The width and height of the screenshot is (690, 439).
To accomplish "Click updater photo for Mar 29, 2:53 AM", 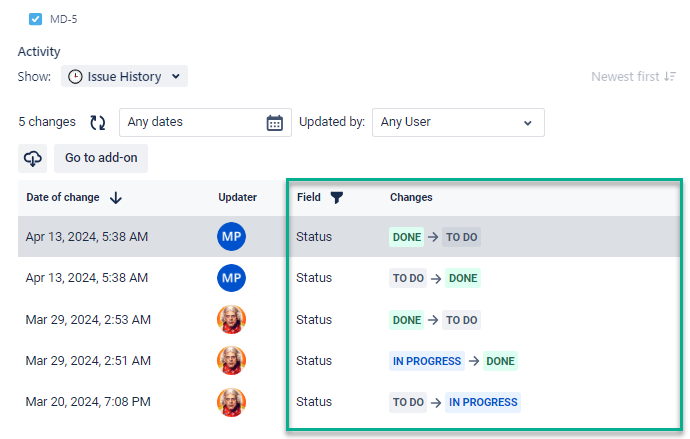I will click(231, 320).
